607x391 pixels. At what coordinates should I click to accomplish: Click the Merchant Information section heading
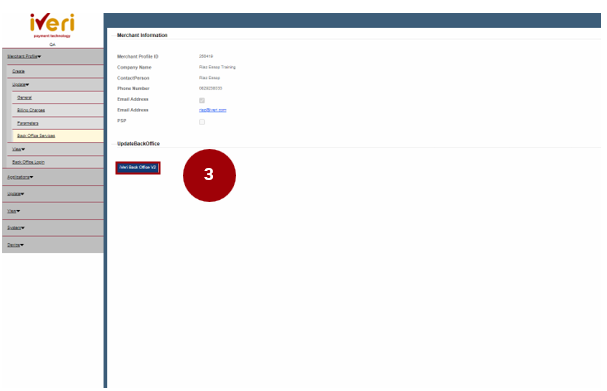coord(142,35)
